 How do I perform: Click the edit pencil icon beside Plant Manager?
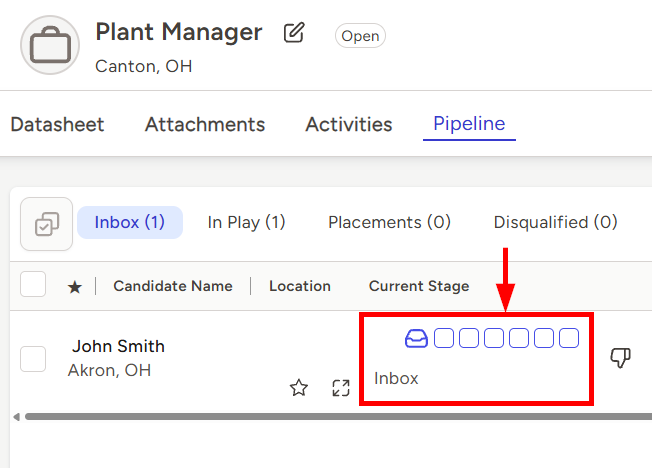293,33
